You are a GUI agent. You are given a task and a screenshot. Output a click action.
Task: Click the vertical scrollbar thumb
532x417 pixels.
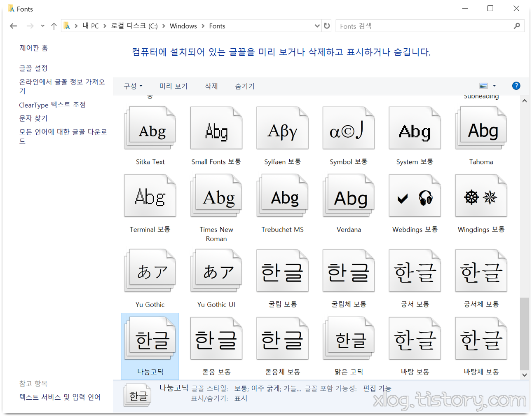click(524, 334)
